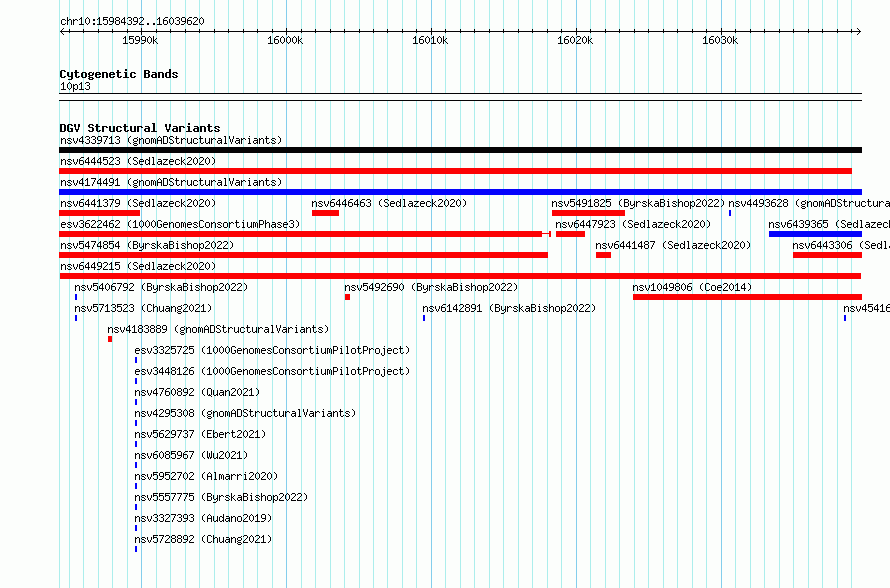Open nsv6085967 (Wu2021) label
Screen dimensions: 890x588
pyautogui.click(x=191, y=455)
